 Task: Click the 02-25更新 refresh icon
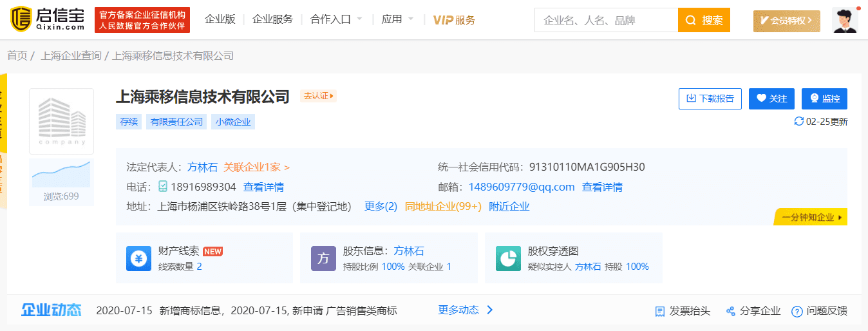click(x=799, y=121)
